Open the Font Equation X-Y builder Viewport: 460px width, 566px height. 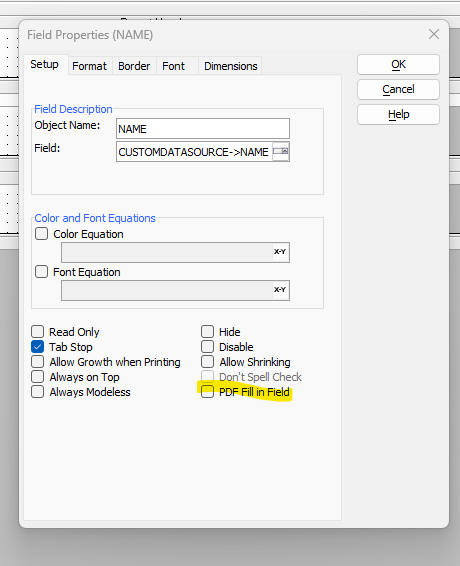[280, 290]
